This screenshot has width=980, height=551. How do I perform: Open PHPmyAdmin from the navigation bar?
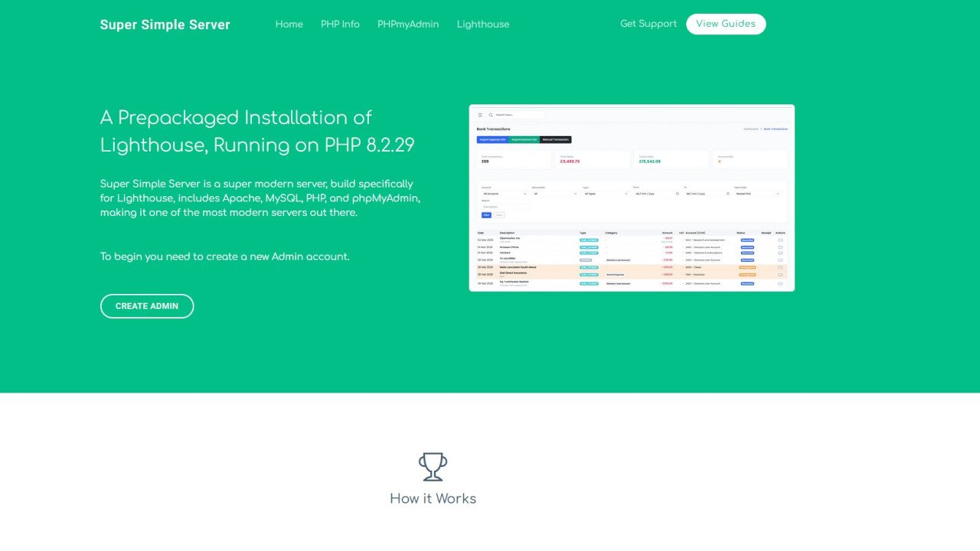pyautogui.click(x=408, y=24)
